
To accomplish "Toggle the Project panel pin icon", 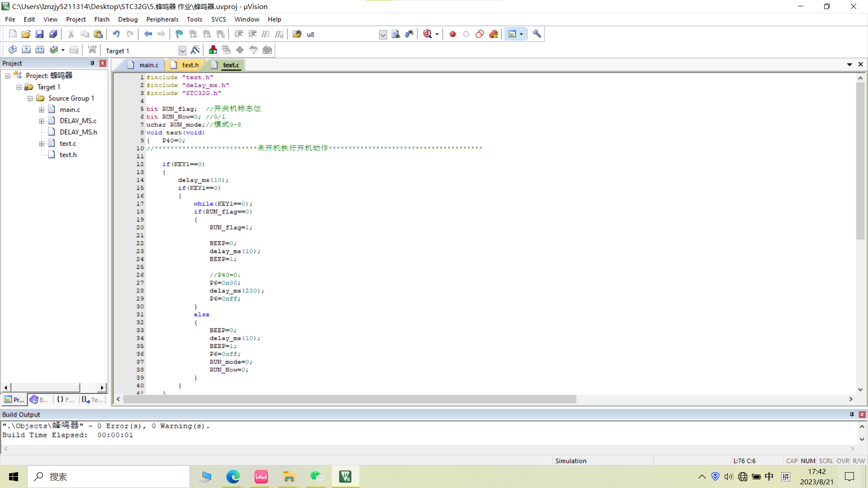I will point(92,63).
